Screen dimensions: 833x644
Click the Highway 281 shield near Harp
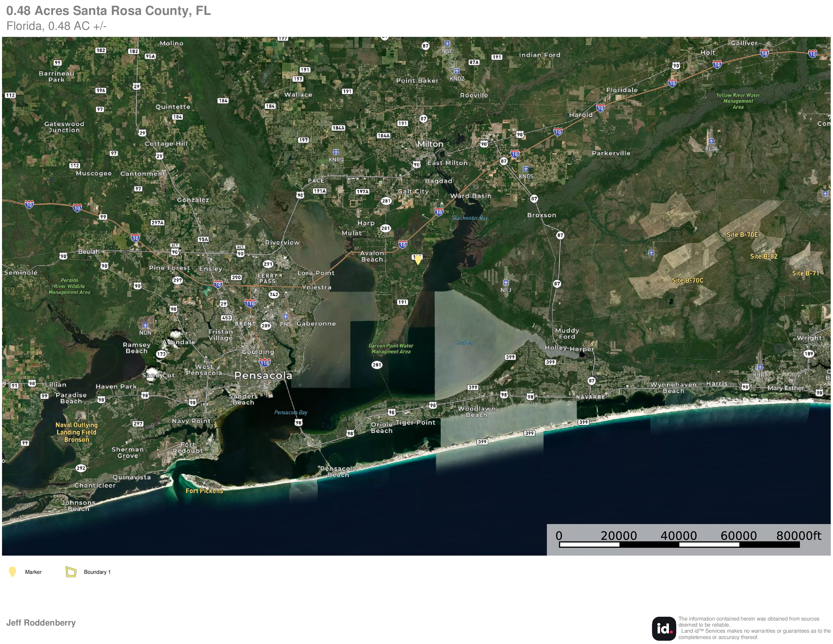click(x=386, y=229)
